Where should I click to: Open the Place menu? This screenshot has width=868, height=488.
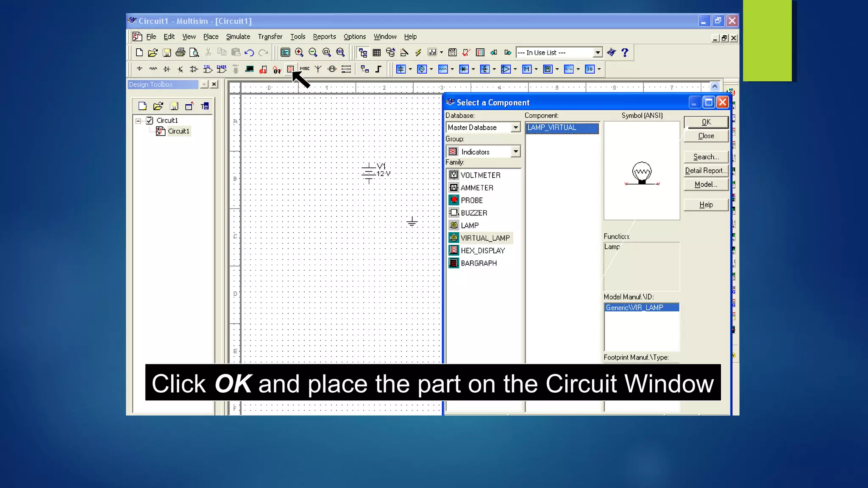click(211, 37)
